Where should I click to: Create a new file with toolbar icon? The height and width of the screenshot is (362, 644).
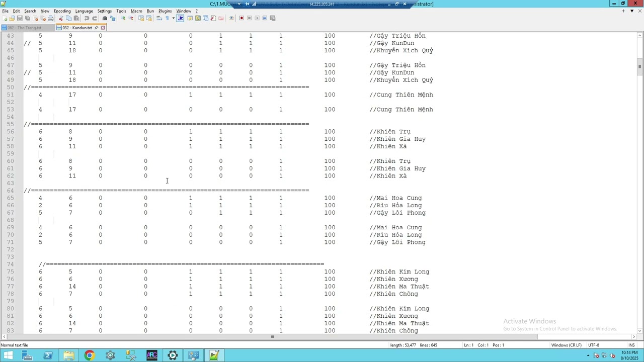point(5,18)
